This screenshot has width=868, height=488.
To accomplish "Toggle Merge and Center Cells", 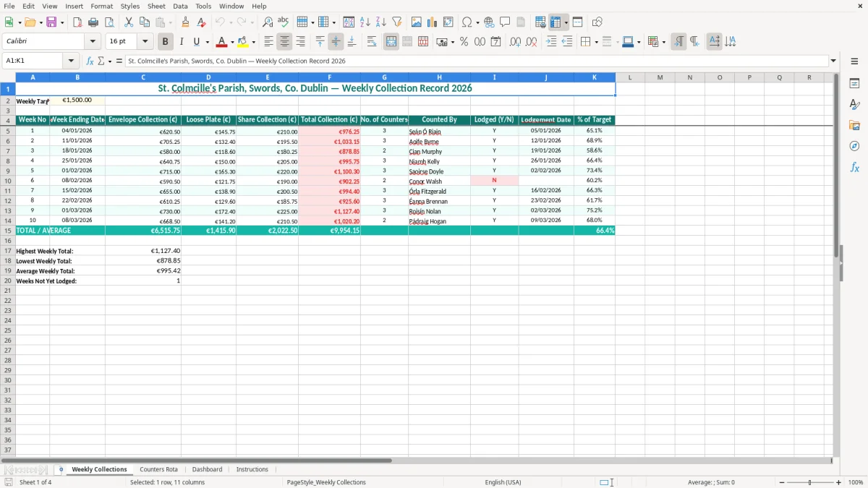I will [x=391, y=42].
